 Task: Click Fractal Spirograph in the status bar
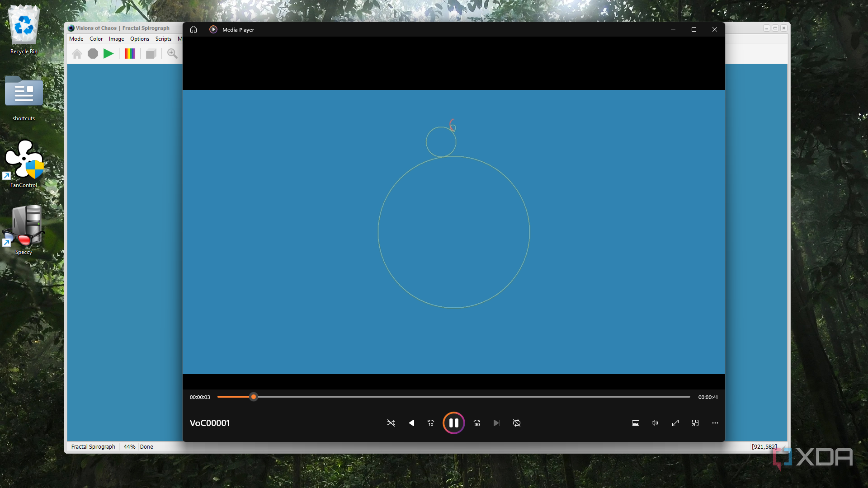(x=93, y=446)
